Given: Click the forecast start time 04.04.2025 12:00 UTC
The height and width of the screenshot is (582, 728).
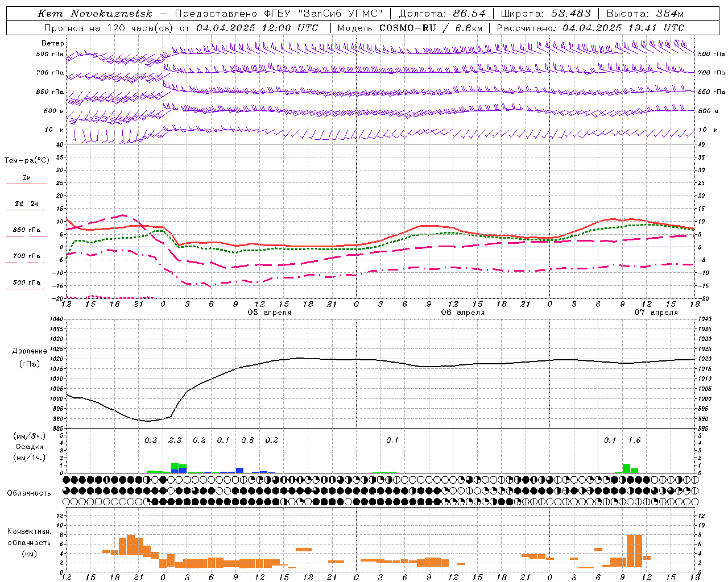Looking at the screenshot, I should [257, 28].
